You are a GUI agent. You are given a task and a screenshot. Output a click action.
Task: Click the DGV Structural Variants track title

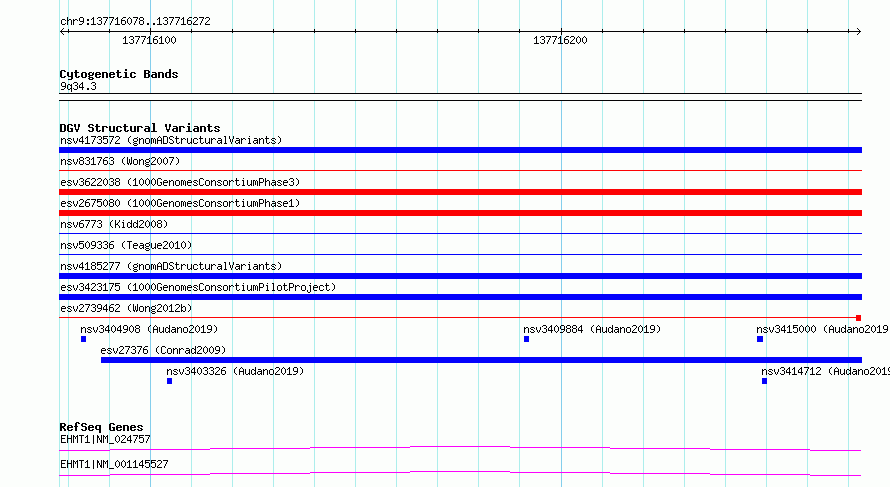[140, 128]
